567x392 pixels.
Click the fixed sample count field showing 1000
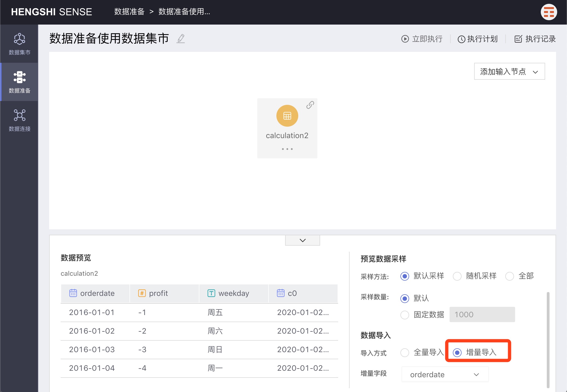coord(482,314)
